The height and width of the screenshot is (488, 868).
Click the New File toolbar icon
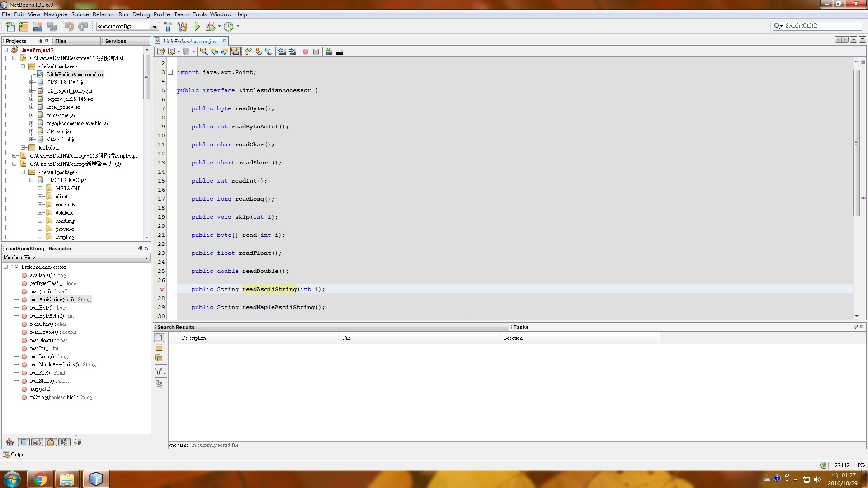[10, 27]
